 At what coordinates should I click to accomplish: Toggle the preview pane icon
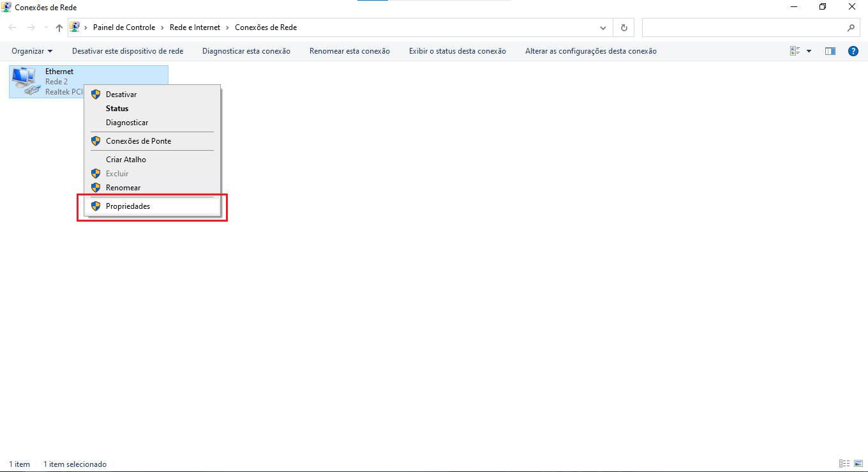coord(830,51)
